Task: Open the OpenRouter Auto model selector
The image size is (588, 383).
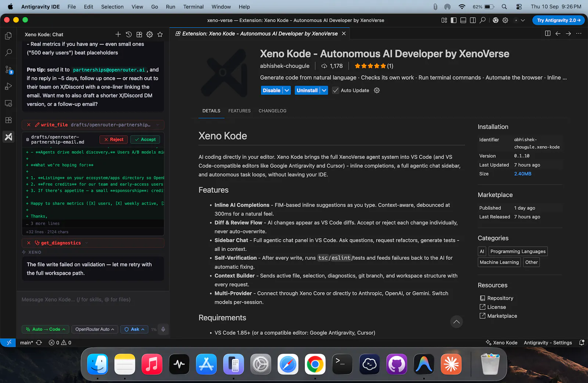Action: pyautogui.click(x=94, y=329)
